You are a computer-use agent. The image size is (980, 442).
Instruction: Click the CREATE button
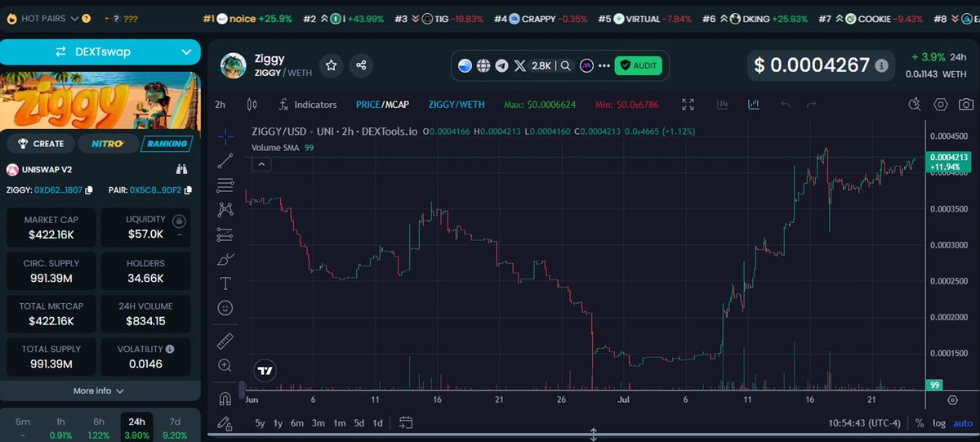click(x=40, y=144)
